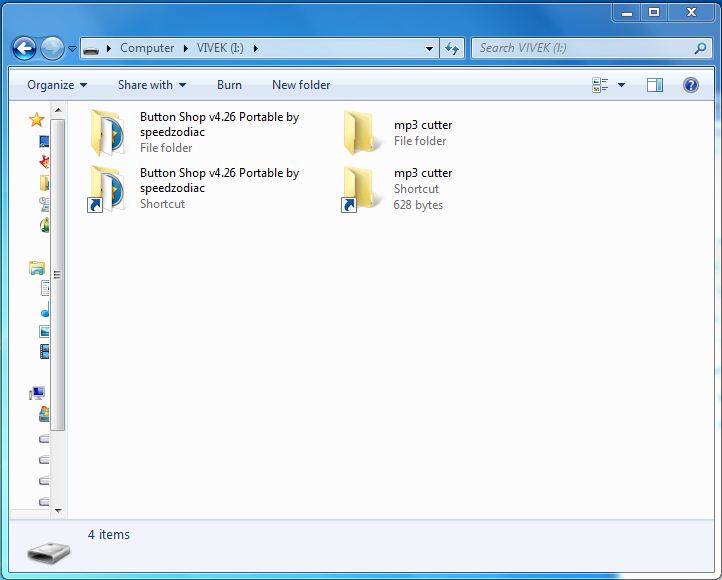
Task: Click Button Shop name labeled File folder
Action: pyautogui.click(x=219, y=124)
